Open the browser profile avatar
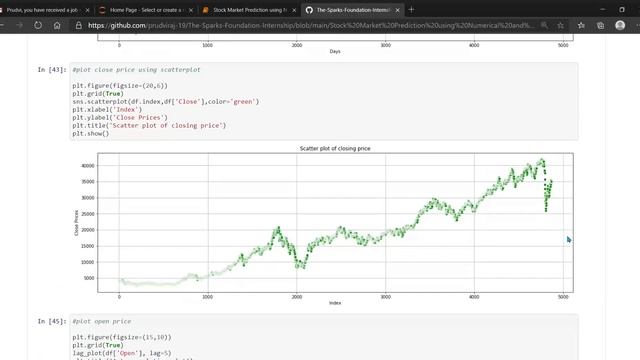This screenshot has height=360, width=640. [620, 25]
